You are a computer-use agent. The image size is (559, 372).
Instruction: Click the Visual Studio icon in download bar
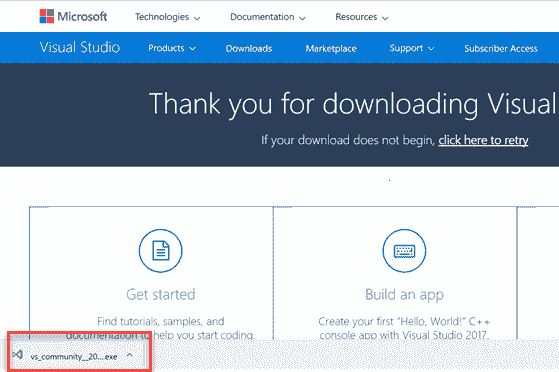17,355
